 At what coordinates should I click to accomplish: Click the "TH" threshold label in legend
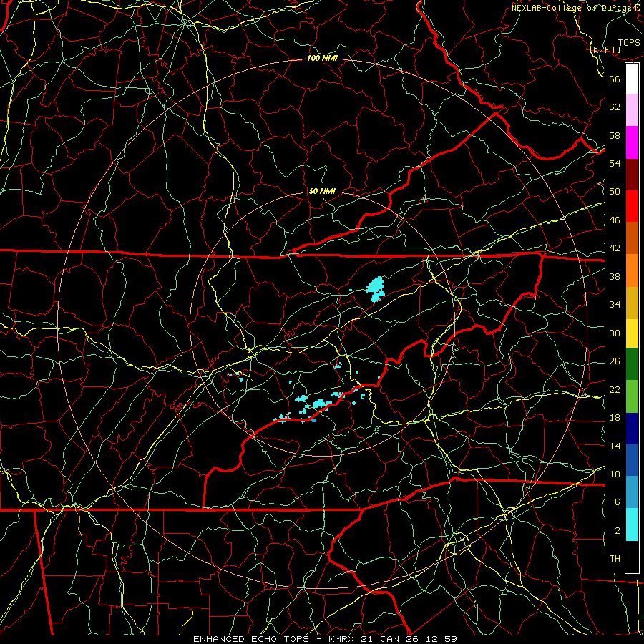(615, 559)
